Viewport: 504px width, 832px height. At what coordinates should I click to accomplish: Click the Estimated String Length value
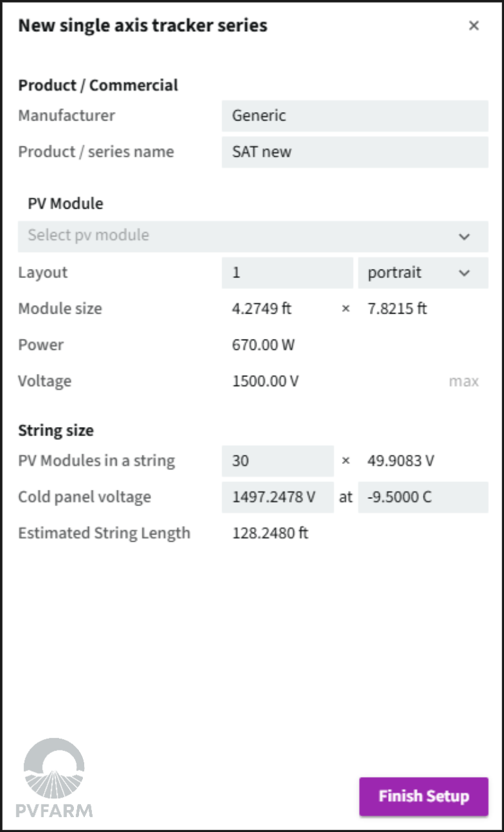point(271,533)
